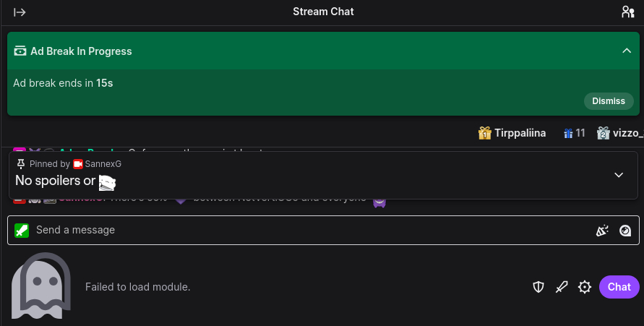Click the gift count 11 indicator
Image resolution: width=644 pixels, height=326 pixels.
tap(575, 133)
